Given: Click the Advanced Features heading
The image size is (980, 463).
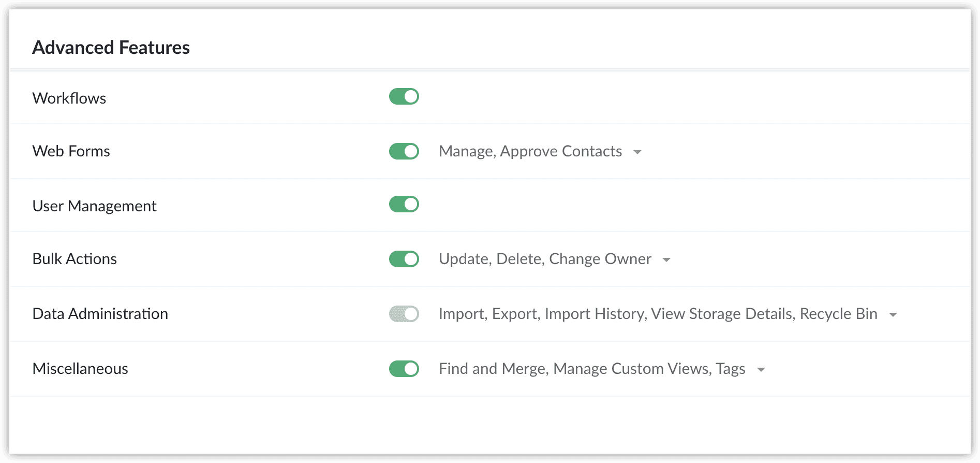Looking at the screenshot, I should coord(111,48).
